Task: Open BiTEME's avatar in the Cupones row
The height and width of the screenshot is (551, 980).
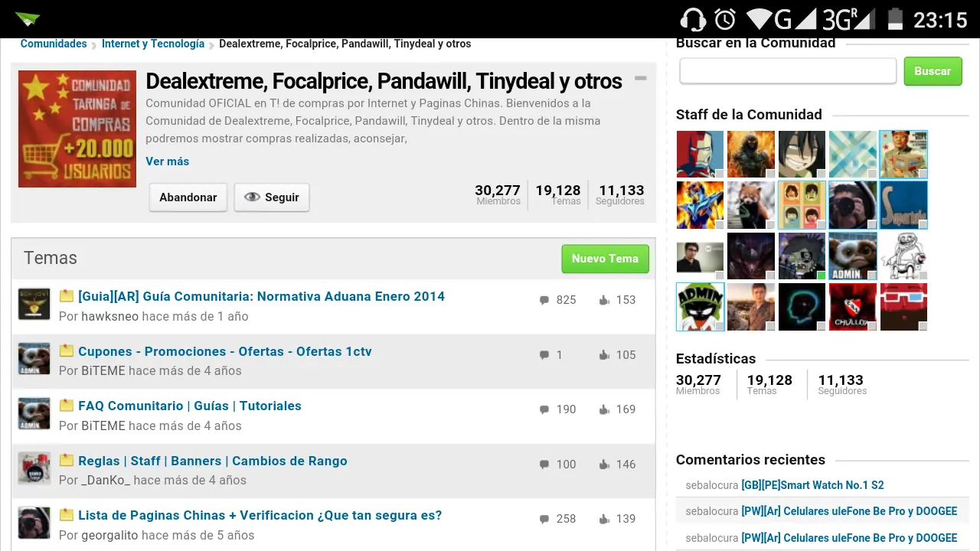Action: 34,360
